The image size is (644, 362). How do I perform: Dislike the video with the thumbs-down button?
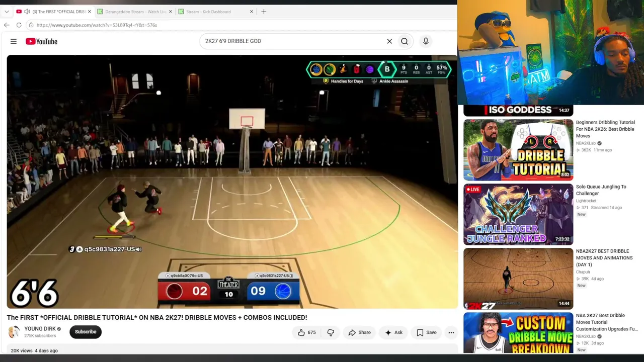(x=331, y=332)
